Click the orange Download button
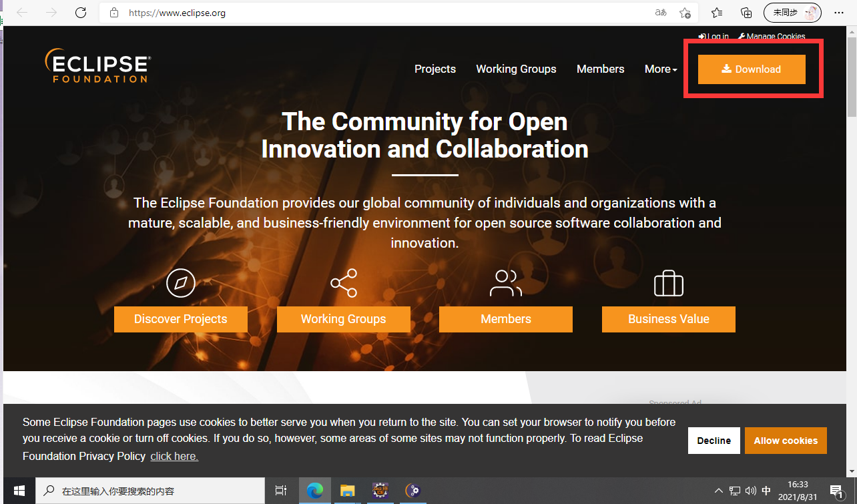 [x=752, y=69]
